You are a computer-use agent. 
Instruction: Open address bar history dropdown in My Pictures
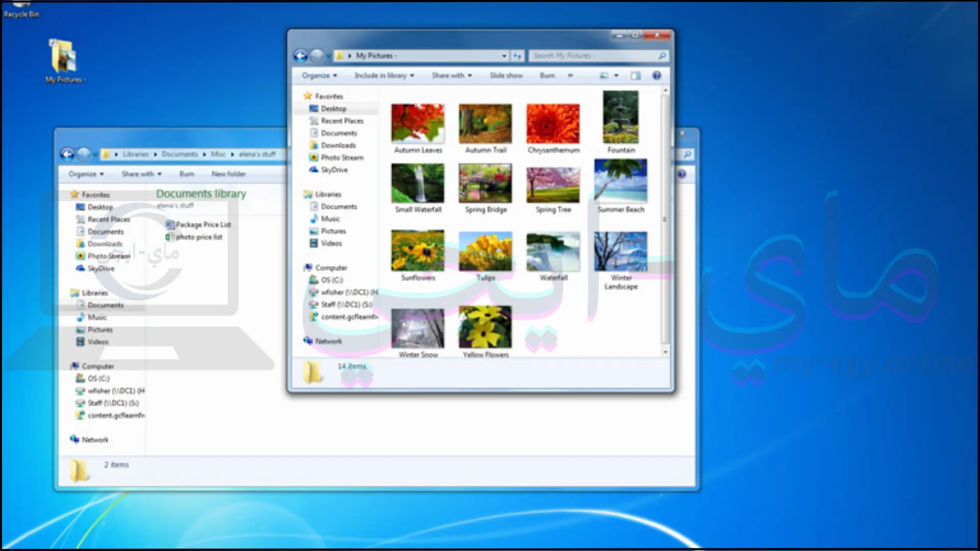[x=504, y=56]
